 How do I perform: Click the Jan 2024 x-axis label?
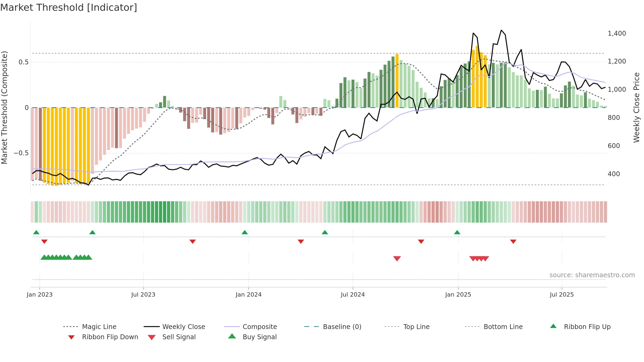[248, 294]
